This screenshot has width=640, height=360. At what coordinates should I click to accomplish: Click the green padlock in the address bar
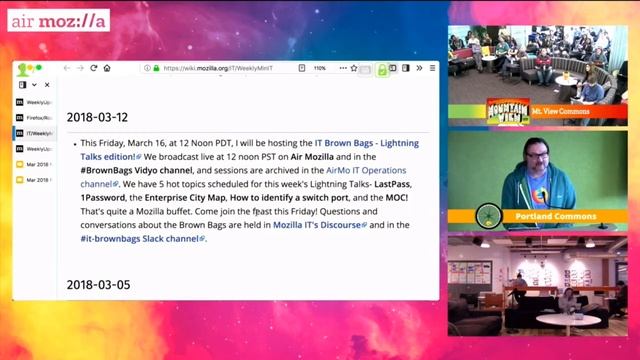click(156, 68)
